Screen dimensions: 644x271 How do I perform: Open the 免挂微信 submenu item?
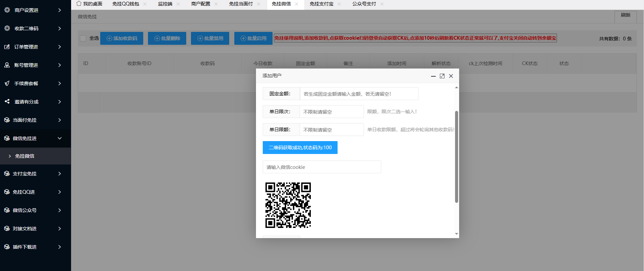36,156
